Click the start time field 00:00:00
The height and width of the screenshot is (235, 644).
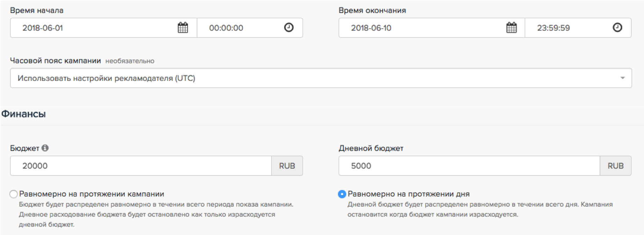coord(241,28)
